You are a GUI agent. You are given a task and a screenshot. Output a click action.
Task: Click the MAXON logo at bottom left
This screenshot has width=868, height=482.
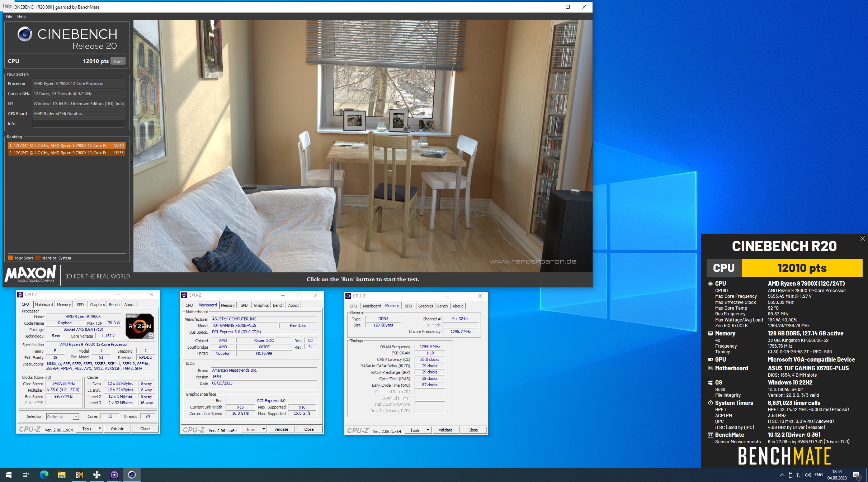[30, 275]
